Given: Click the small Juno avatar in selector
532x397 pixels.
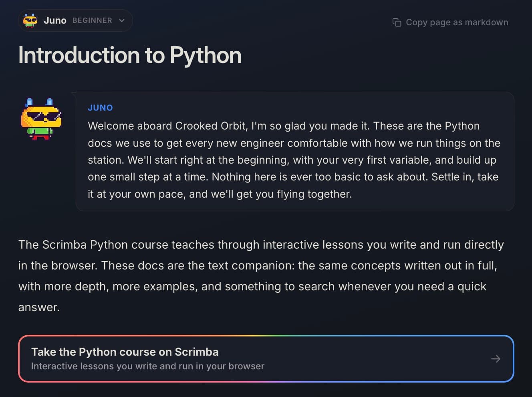Looking at the screenshot, I should coord(30,20).
